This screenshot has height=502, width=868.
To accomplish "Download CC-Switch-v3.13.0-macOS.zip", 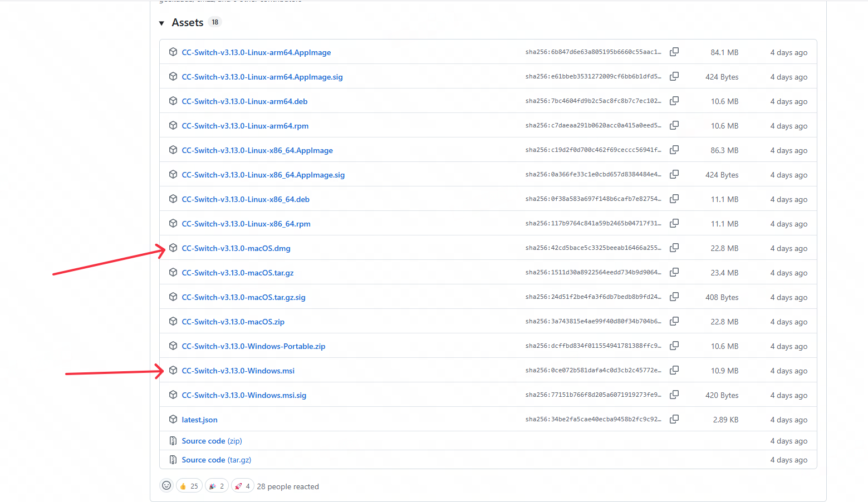I will tap(233, 322).
